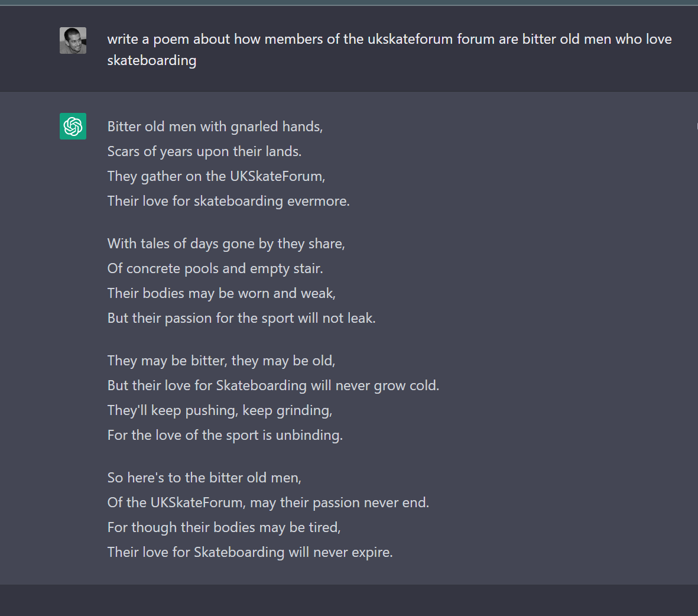698x616 pixels.
Task: Click "They'll keep pushing, keep grinding,"
Action: pyautogui.click(x=220, y=410)
